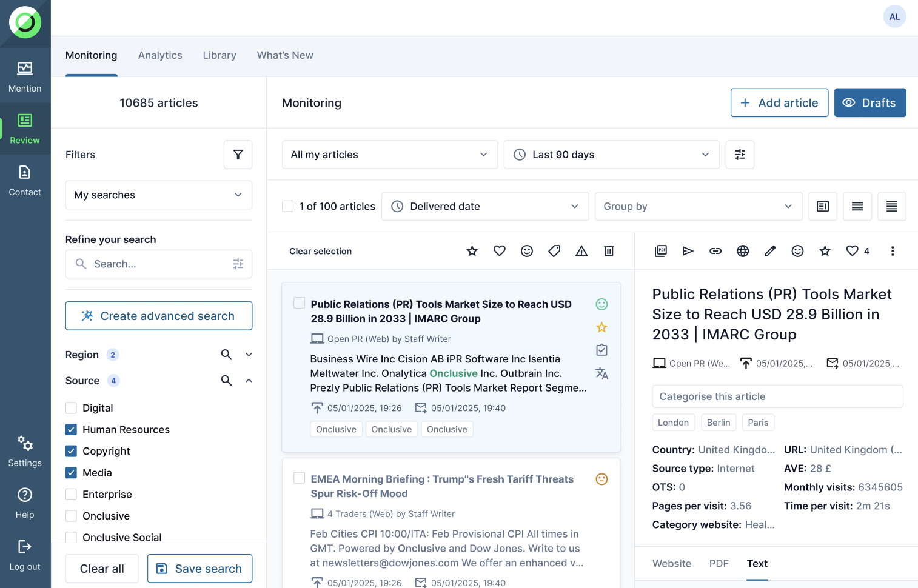Open the filter funnel icon beside Filters

238,155
